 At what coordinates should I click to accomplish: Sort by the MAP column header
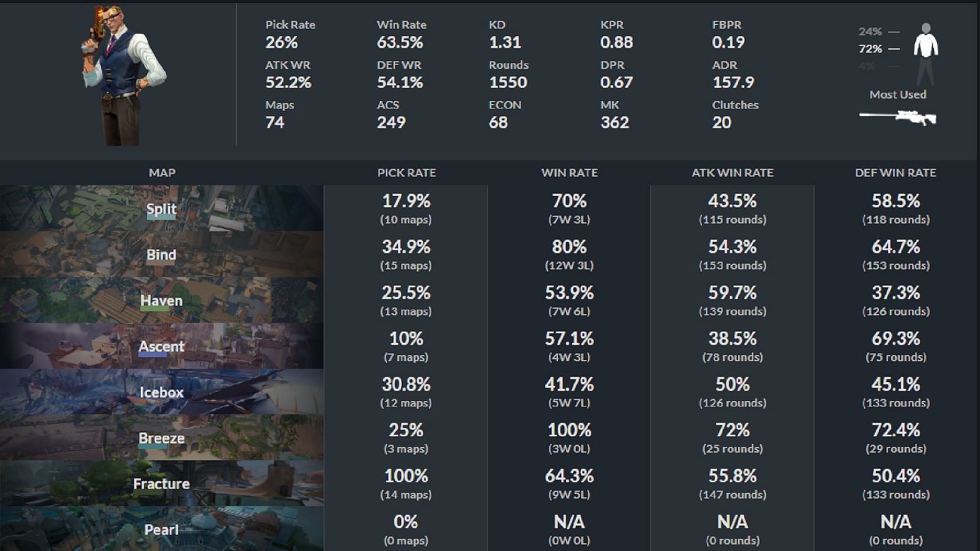162,173
